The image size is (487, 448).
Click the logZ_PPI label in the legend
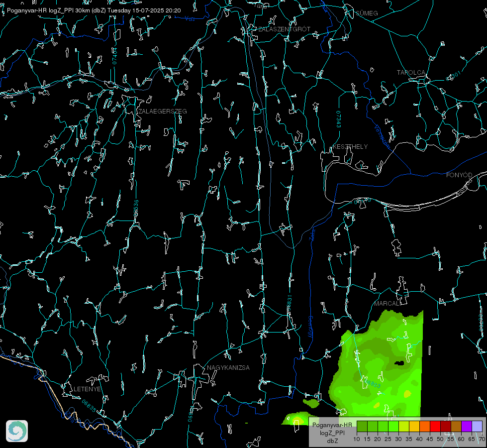point(332,433)
